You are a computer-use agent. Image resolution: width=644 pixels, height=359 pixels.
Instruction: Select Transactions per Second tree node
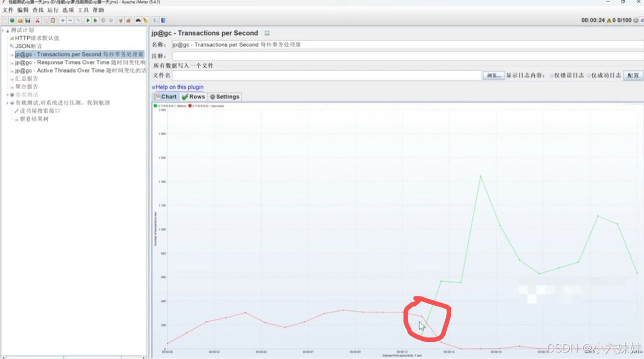click(x=79, y=54)
